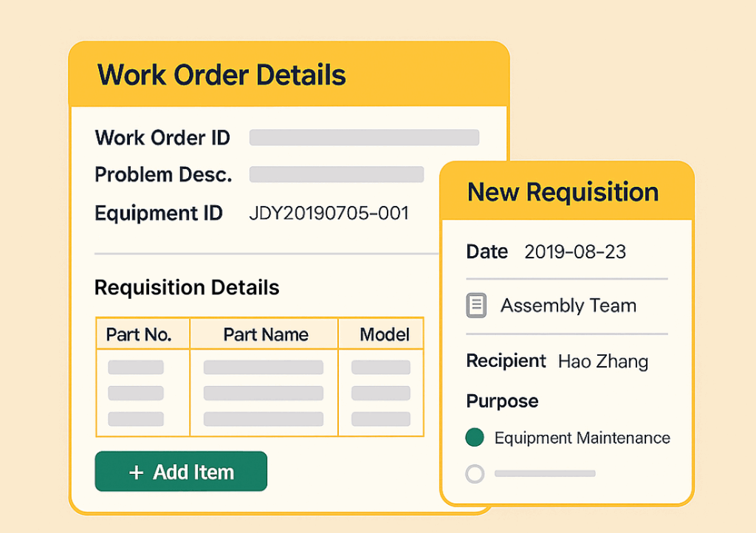Screen dimensions: 756x533
Task: Click the document icon beside Assembly Team
Action: [476, 306]
